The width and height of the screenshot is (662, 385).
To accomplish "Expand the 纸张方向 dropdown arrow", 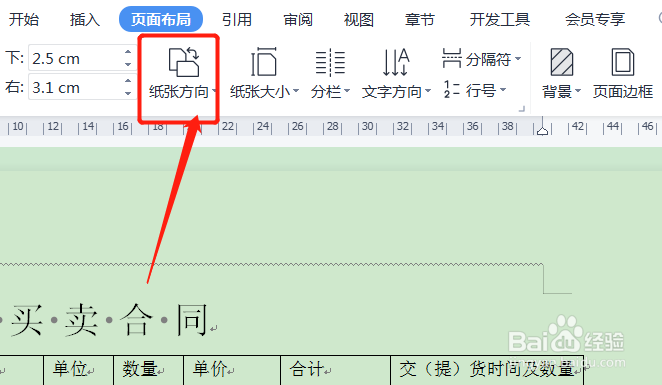I will point(214,91).
